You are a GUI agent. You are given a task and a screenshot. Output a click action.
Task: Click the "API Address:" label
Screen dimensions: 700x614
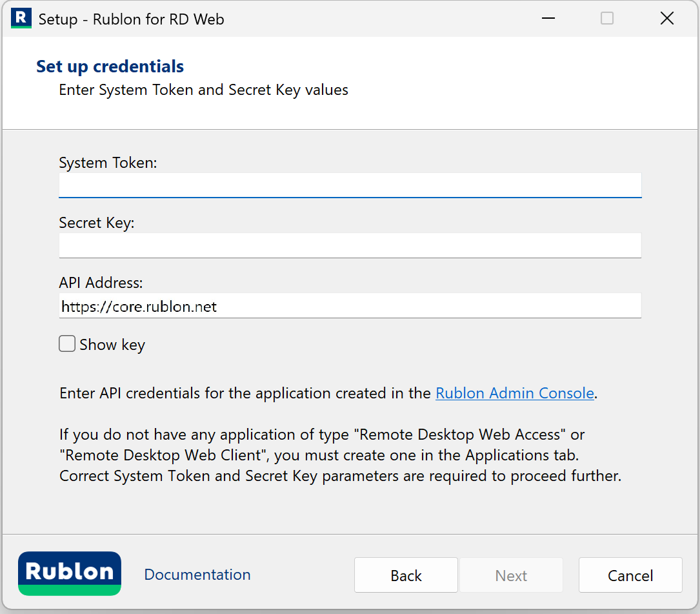pyautogui.click(x=101, y=283)
